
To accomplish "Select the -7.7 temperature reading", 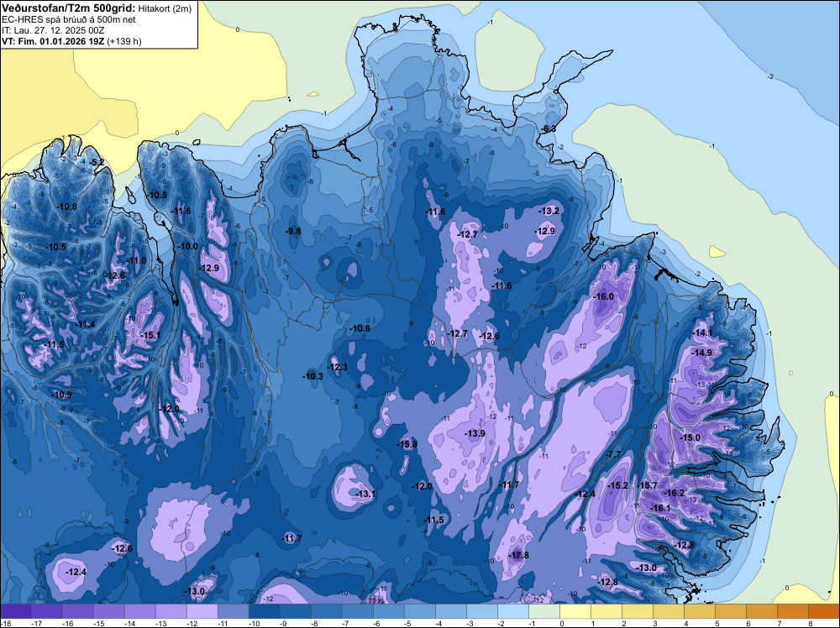I will pos(613,454).
